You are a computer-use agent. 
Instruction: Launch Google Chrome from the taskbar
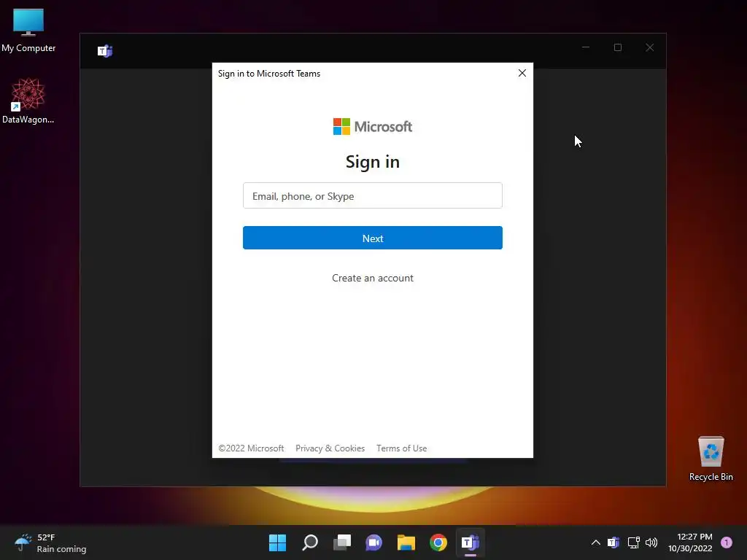(x=438, y=542)
